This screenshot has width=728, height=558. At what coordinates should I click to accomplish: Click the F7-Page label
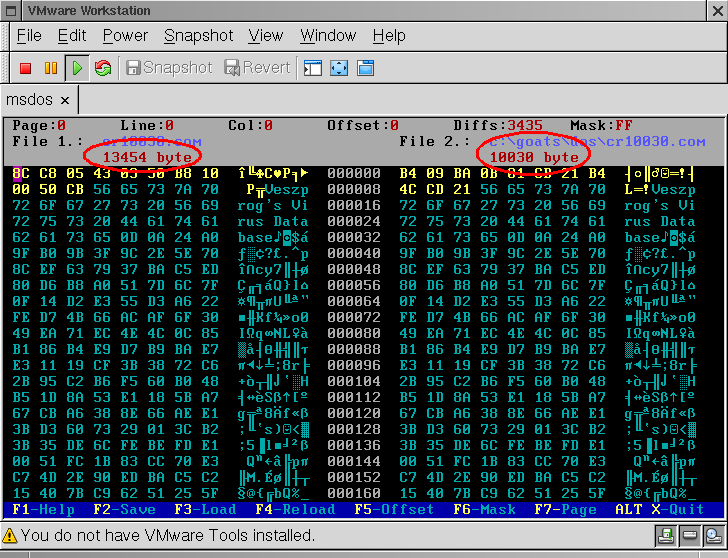click(x=565, y=509)
